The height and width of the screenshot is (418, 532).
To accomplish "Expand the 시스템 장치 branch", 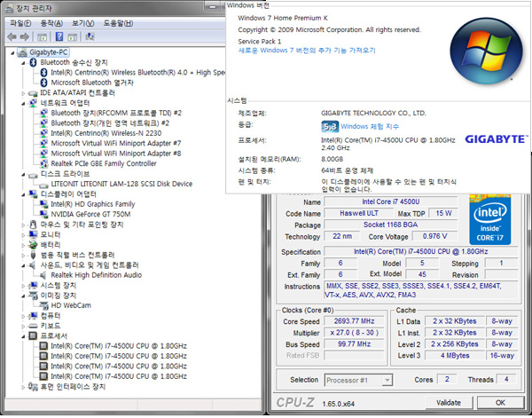I will pos(23,286).
